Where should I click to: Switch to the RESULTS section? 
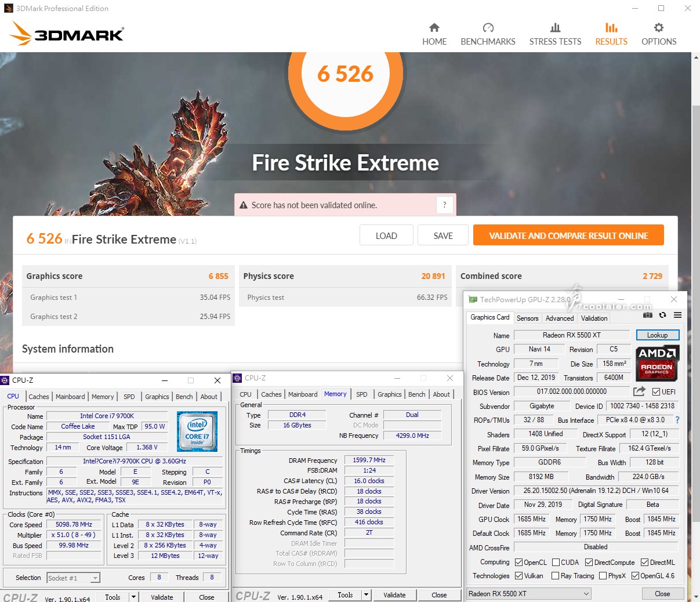pyautogui.click(x=611, y=34)
